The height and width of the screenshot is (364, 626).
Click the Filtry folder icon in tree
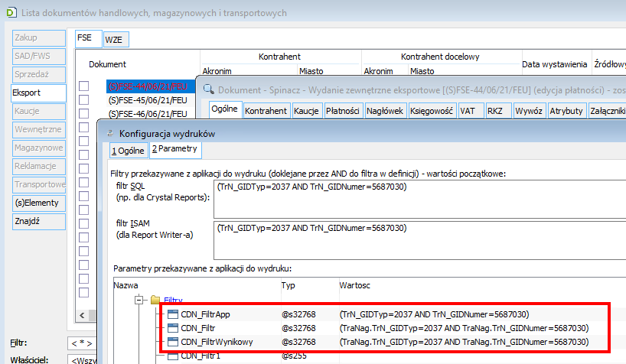click(x=155, y=301)
